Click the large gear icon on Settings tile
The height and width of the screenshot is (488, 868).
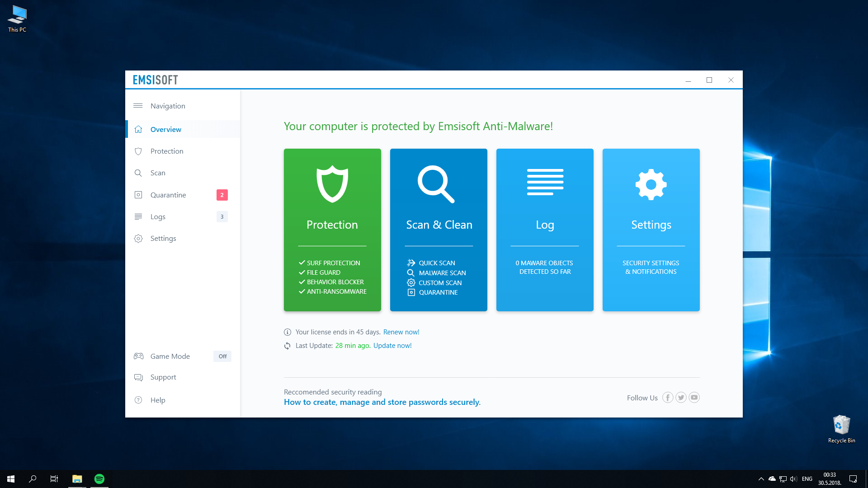651,184
